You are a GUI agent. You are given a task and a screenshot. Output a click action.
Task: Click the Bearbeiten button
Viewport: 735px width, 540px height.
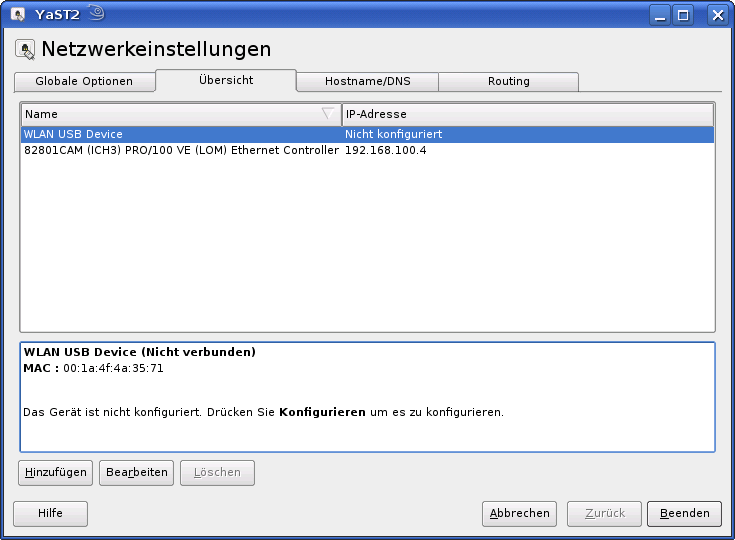coord(136,472)
